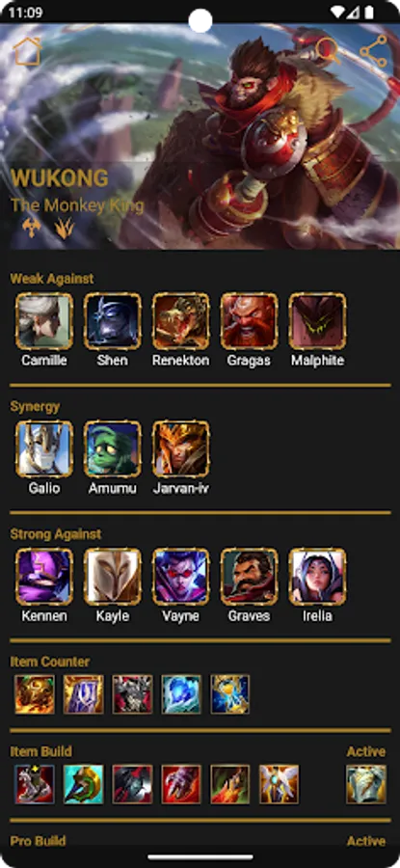The image size is (400, 868).
Task: Tap the share icon
Action: point(373,51)
